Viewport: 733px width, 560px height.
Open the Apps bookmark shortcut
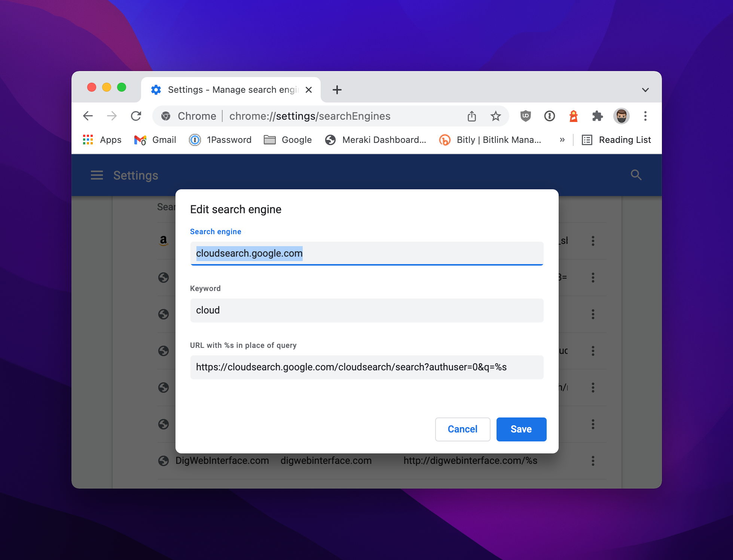pyautogui.click(x=102, y=140)
